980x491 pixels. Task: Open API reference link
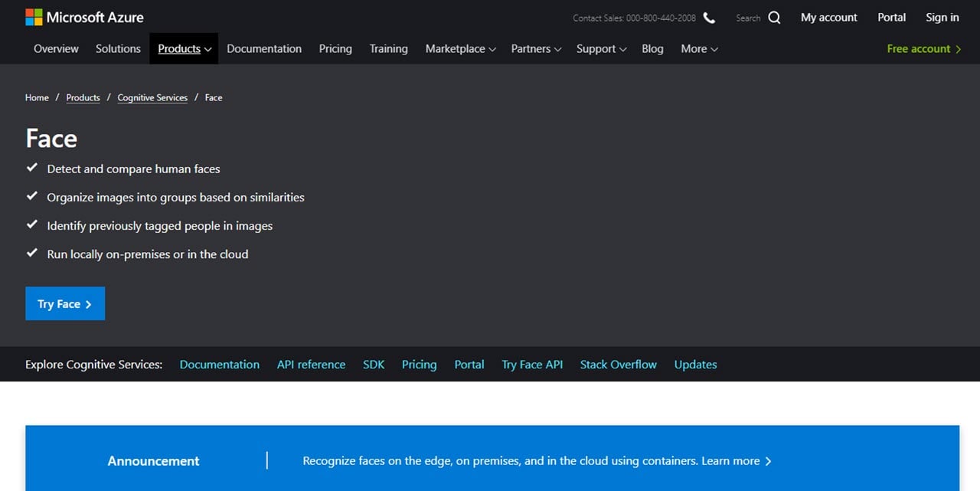click(x=311, y=364)
